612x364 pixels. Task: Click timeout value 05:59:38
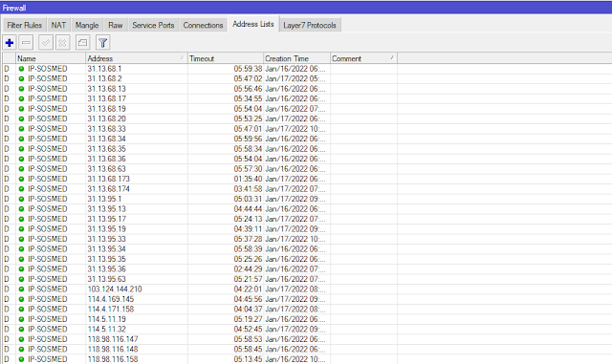tap(248, 69)
